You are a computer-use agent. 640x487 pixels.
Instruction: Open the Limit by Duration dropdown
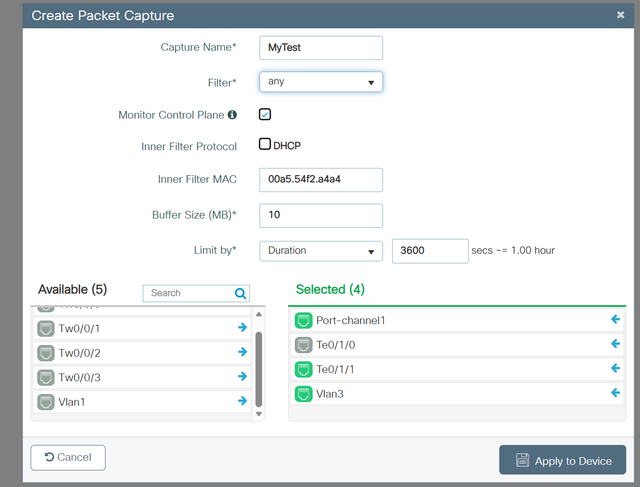[x=321, y=251]
